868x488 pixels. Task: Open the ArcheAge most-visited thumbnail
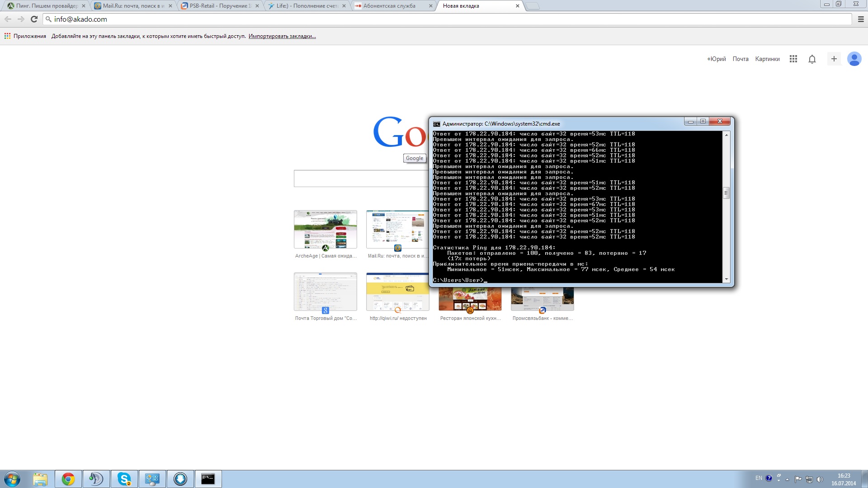(325, 229)
